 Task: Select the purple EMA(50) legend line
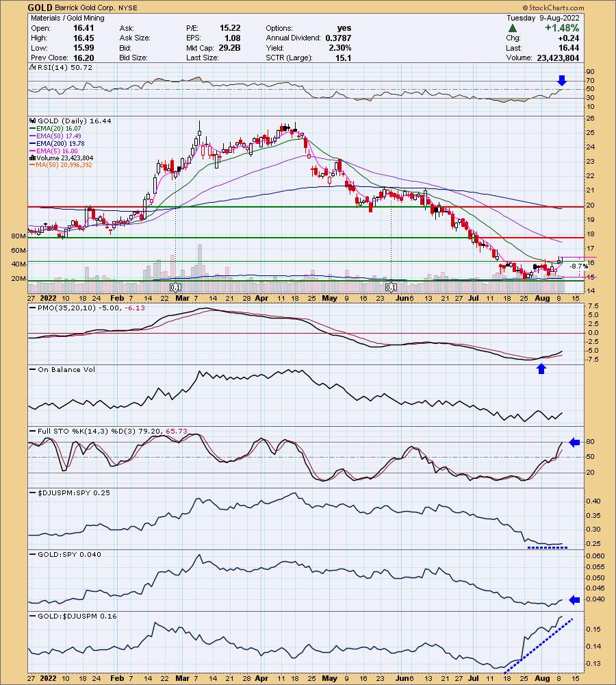tap(33, 136)
